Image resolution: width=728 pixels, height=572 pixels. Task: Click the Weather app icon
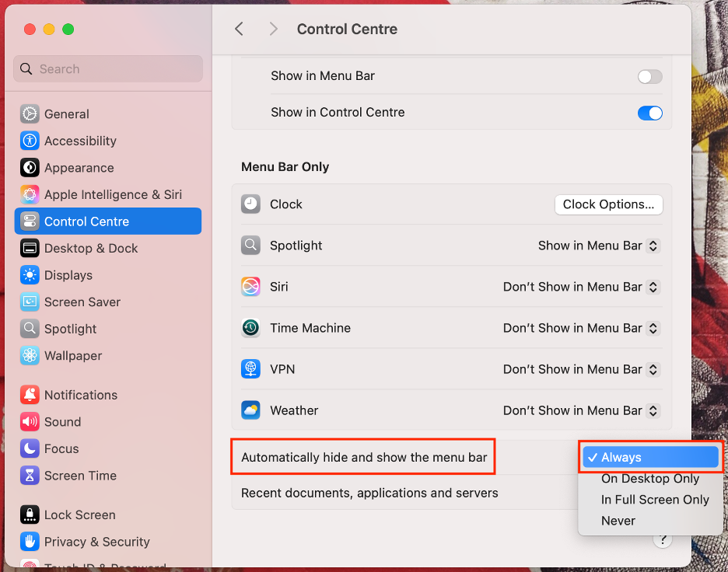pos(250,410)
